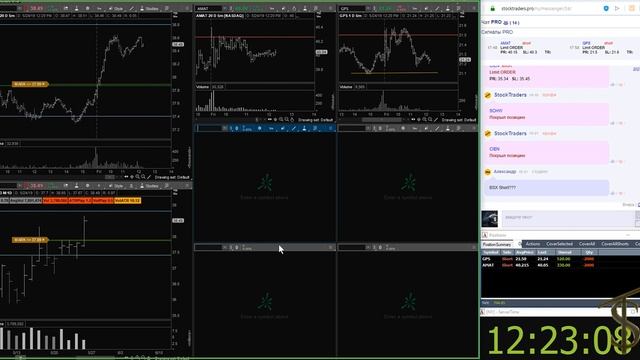Click the pencil icon in the GPS chart toolbar
Image resolution: width=640 pixels, height=360 pixels.
[437, 8]
